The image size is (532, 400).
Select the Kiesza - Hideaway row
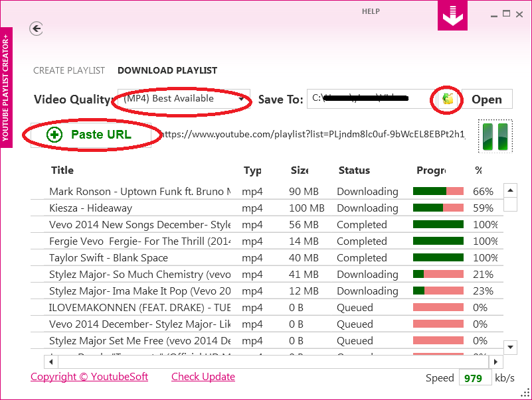pyautogui.click(x=267, y=208)
